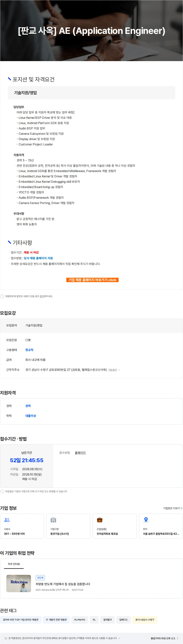Click the 중견기업 (코스닥) value

[60, 534]
